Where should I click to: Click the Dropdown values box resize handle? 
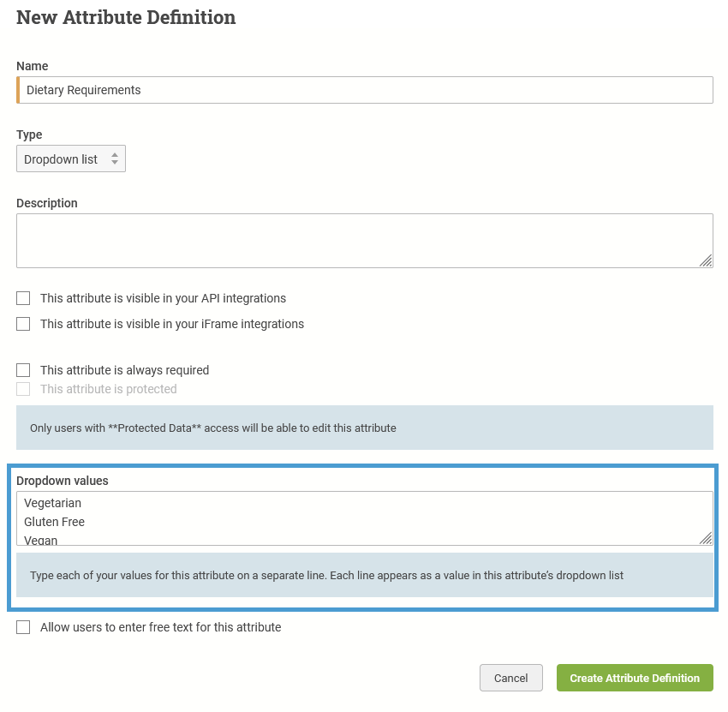[706, 538]
